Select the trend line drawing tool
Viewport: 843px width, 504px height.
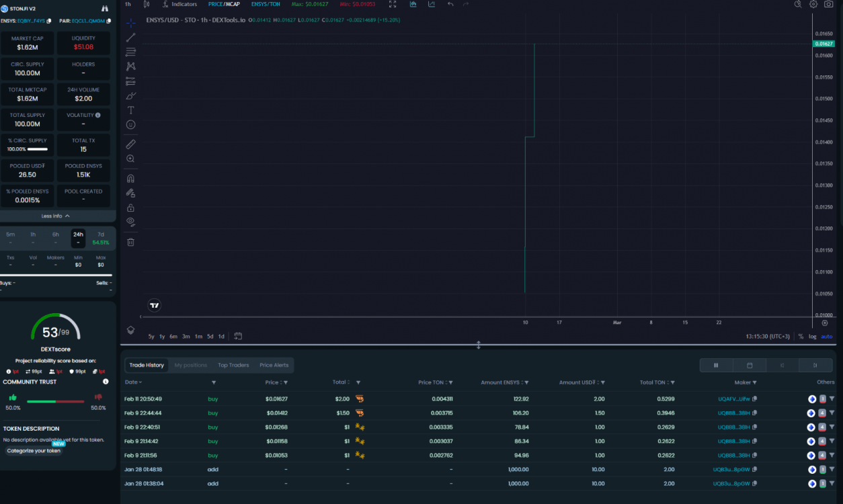(130, 38)
